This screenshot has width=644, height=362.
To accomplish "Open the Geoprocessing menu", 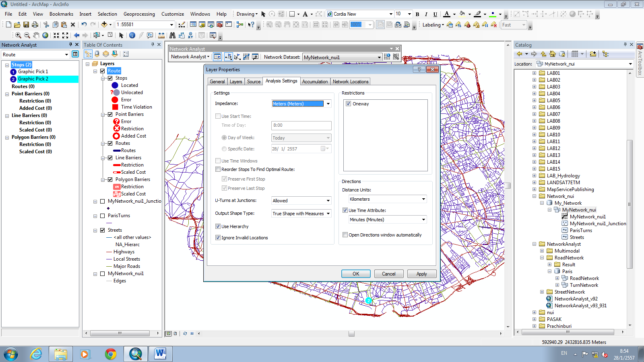I will [x=139, y=14].
